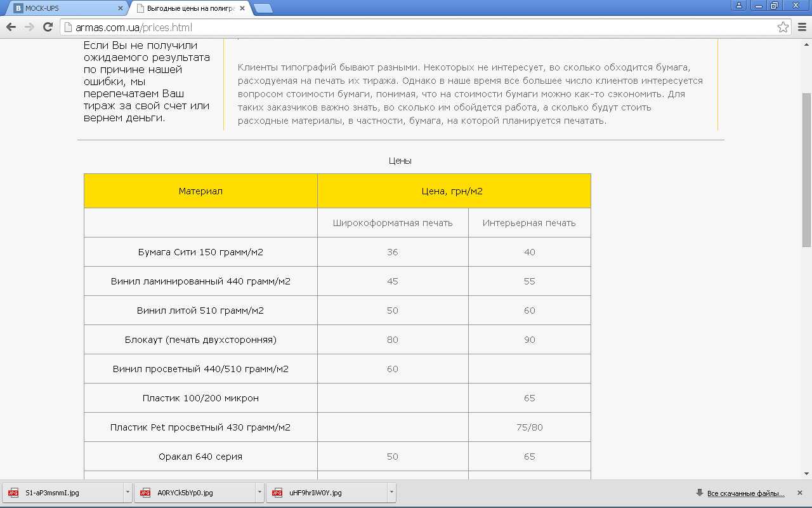
Task: Click price 45 for Винил ламинированный
Action: pyautogui.click(x=393, y=281)
